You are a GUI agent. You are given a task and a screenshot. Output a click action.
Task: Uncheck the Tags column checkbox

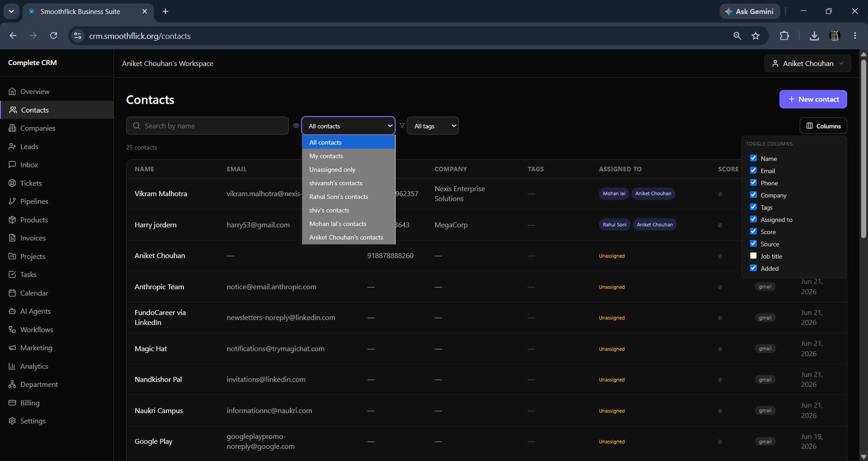click(753, 207)
